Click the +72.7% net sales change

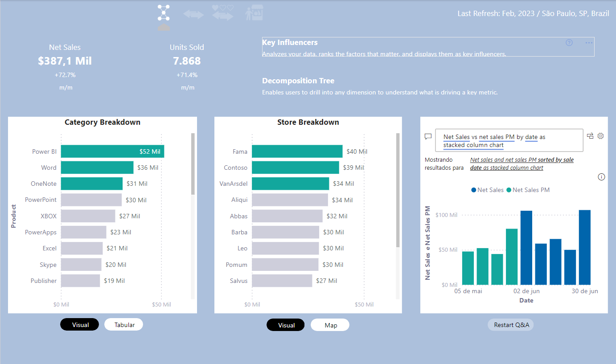[x=65, y=75]
